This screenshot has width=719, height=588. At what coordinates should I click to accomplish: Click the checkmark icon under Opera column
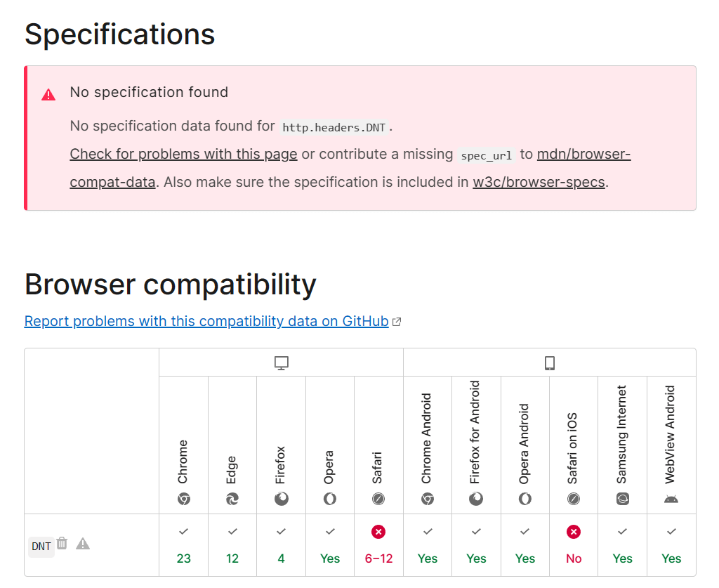pyautogui.click(x=330, y=532)
